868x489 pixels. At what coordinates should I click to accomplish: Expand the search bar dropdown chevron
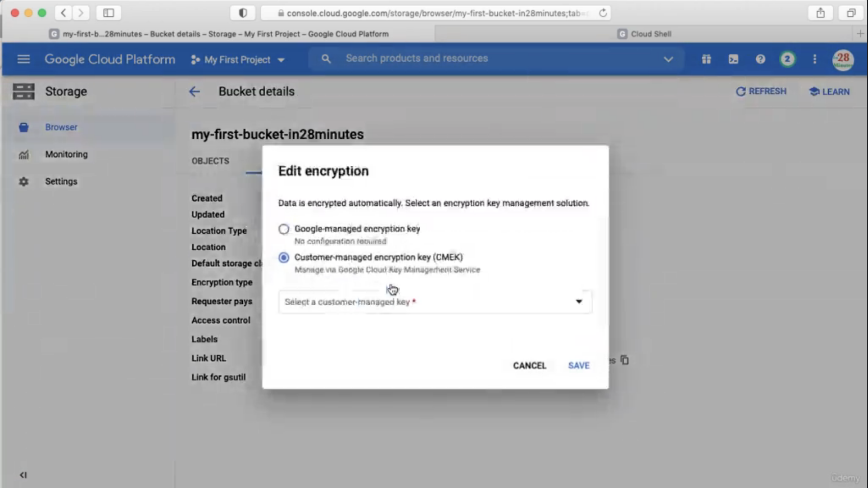[668, 59]
